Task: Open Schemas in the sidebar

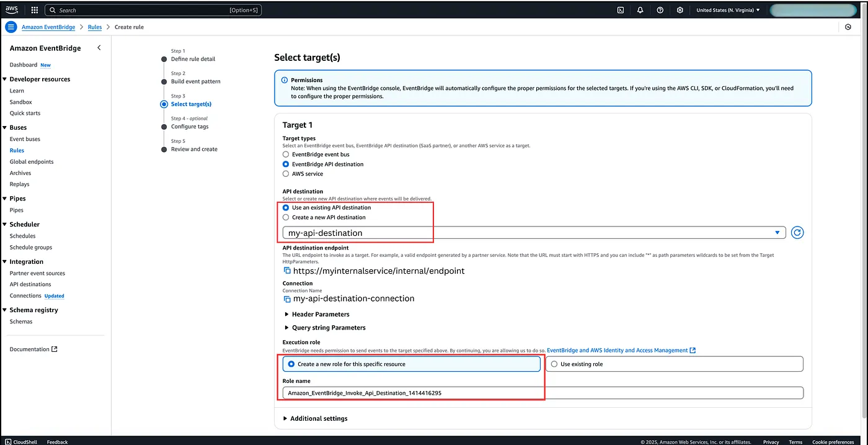Action: (x=21, y=321)
